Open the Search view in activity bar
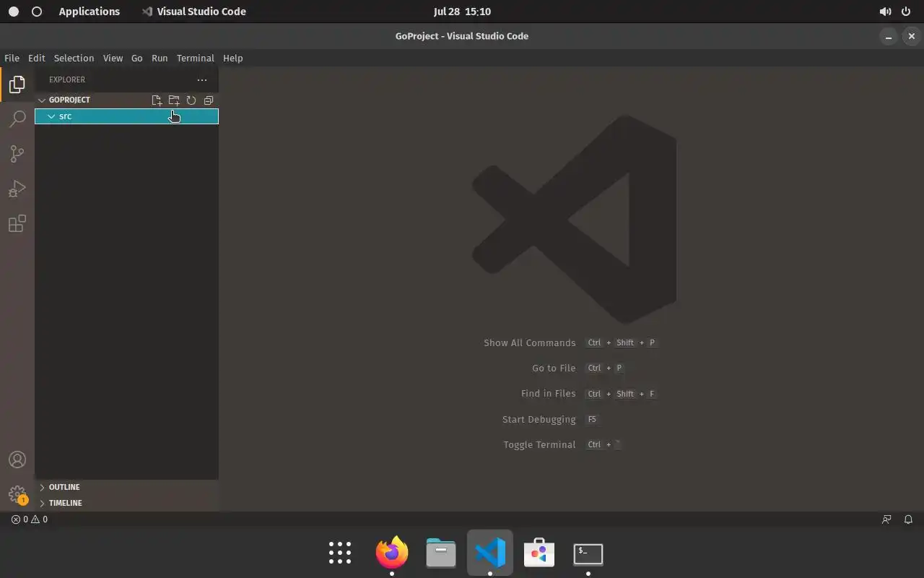Screen dimensions: 924x578 (17, 119)
